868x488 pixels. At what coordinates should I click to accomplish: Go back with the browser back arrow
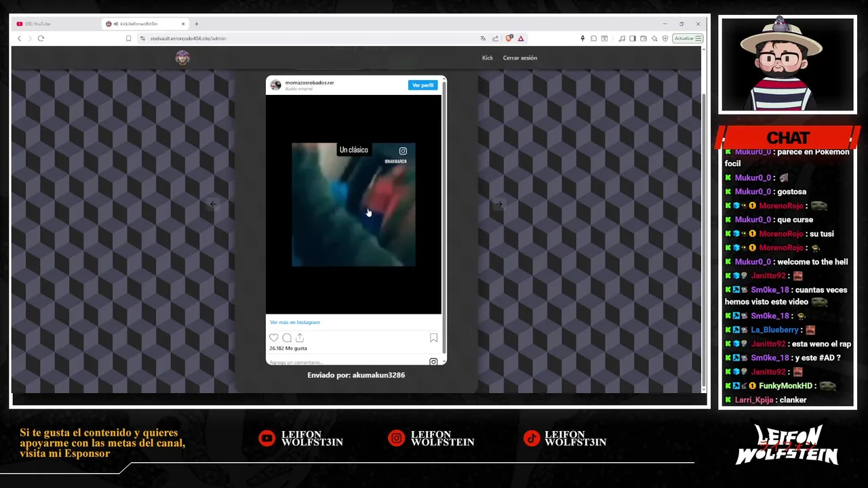[19, 39]
